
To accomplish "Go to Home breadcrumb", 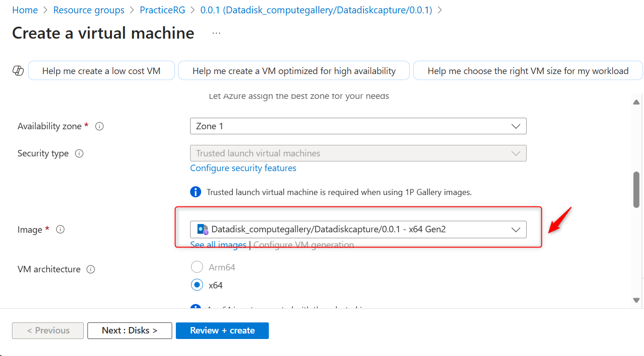I will tap(25, 10).
